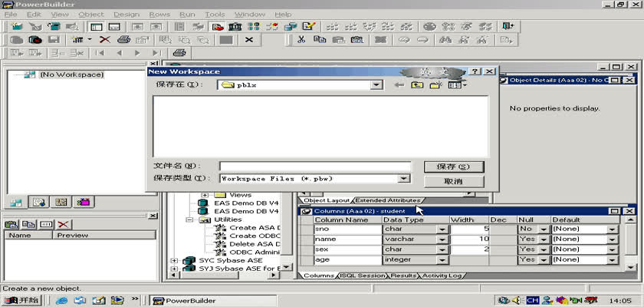Click the create-new-folder icon in dialog
The height and width of the screenshot is (307, 644).
(435, 85)
